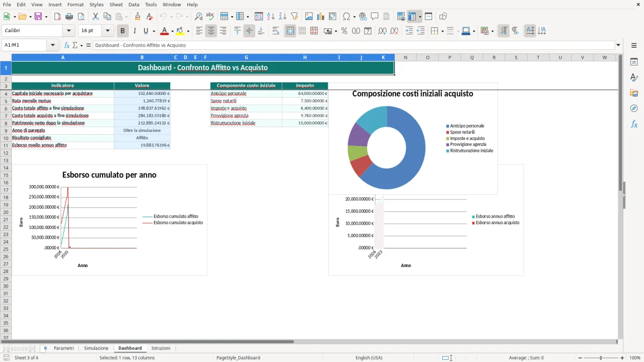Click the Clone Formatting paintbrush
The image size is (644, 362).
point(138,17)
